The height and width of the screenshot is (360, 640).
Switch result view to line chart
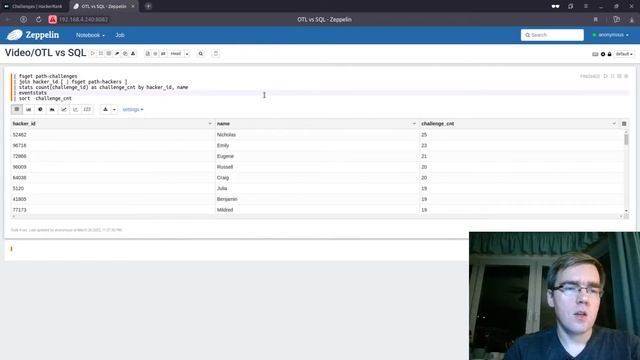pyautogui.click(x=64, y=109)
